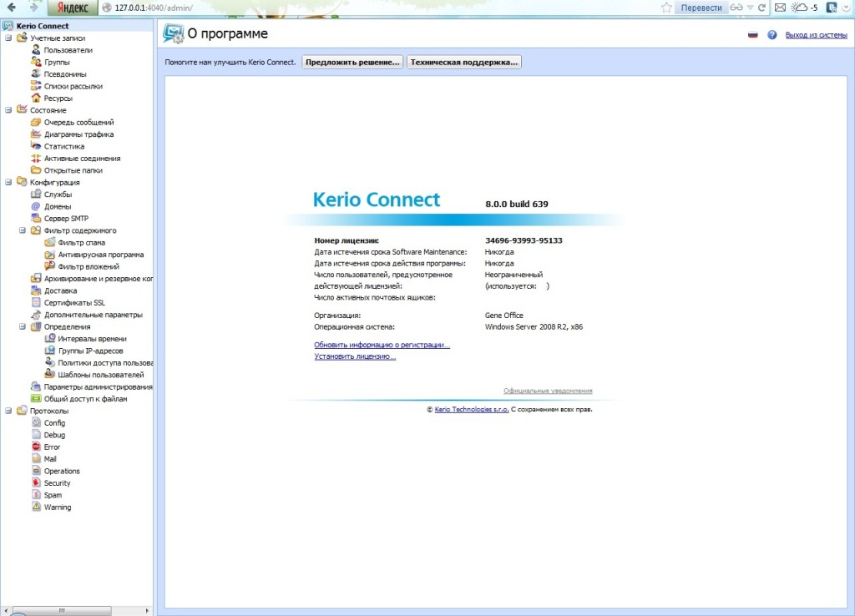Click the spam filter (Фильтр спама) icon
855x616 pixels.
(x=49, y=242)
